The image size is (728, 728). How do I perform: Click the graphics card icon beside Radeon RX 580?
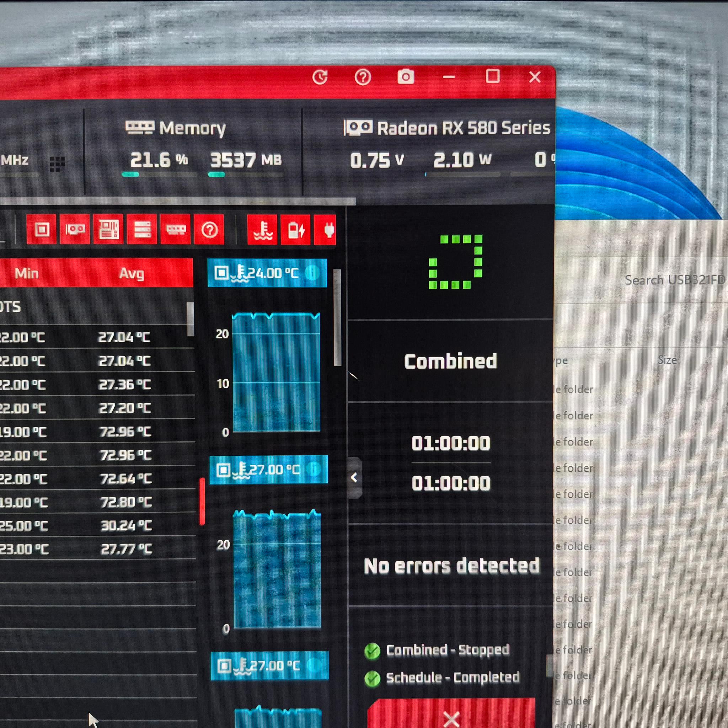[x=358, y=128]
